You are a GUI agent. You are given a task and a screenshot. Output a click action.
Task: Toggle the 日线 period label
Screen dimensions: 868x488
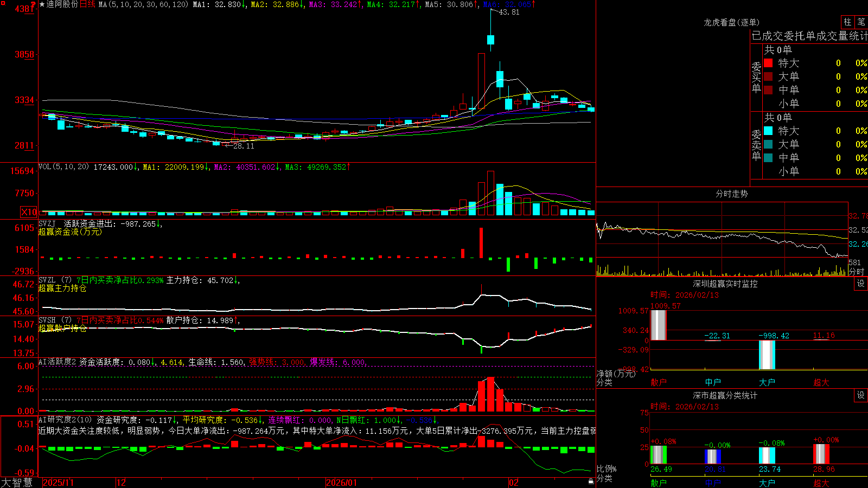(x=87, y=4)
